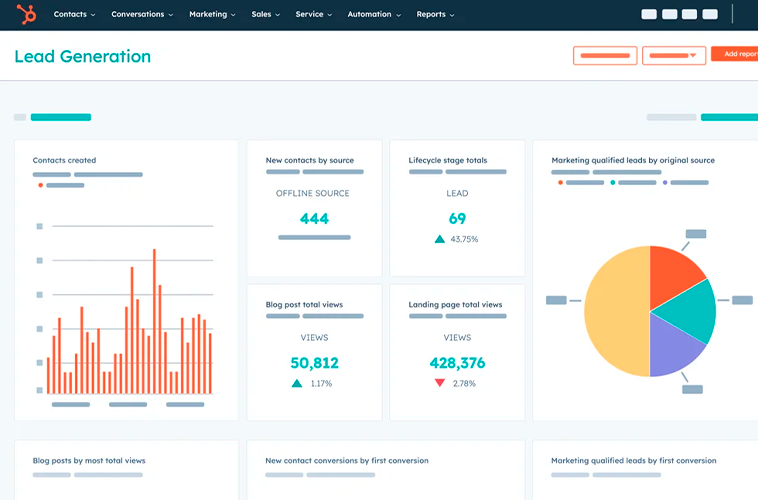Click the 428,376 landing page views value

(x=457, y=363)
